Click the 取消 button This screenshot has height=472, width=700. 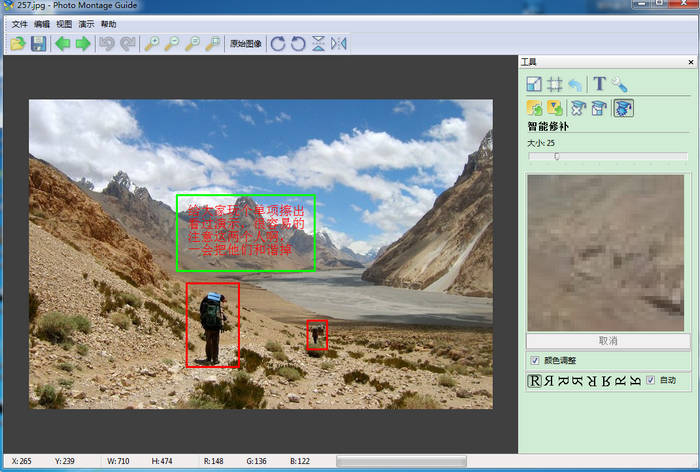pos(607,341)
